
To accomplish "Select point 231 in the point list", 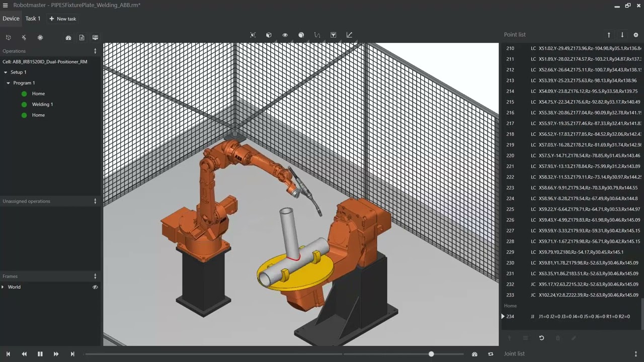I will pyautogui.click(x=572, y=274).
